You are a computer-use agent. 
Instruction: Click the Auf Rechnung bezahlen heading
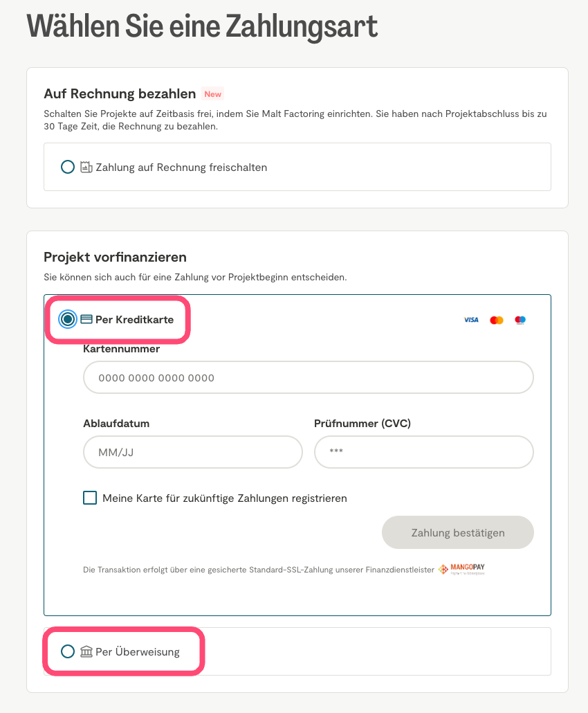[120, 93]
